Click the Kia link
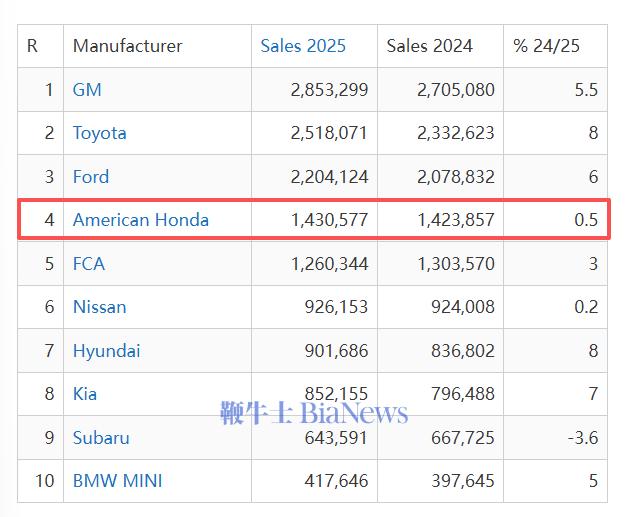The width and height of the screenshot is (629, 517). [85, 394]
